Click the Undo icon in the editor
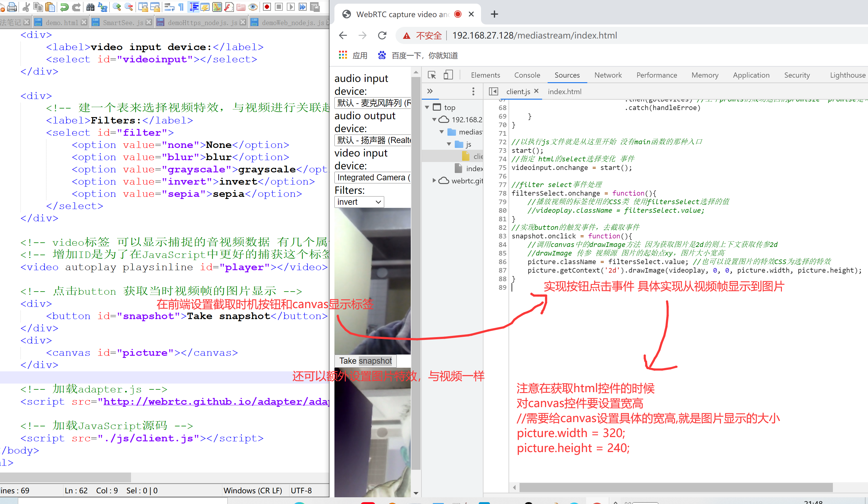This screenshot has width=868, height=504. 65,6
